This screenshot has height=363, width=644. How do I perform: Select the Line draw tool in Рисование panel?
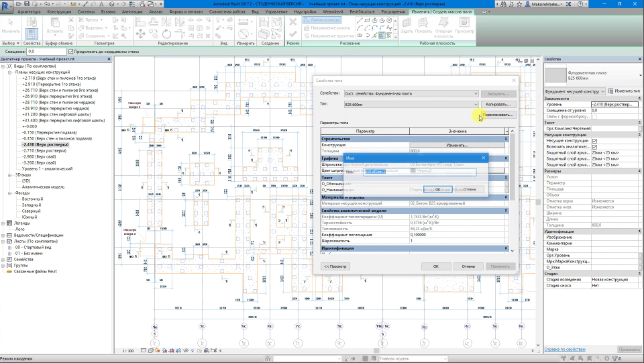point(360,20)
